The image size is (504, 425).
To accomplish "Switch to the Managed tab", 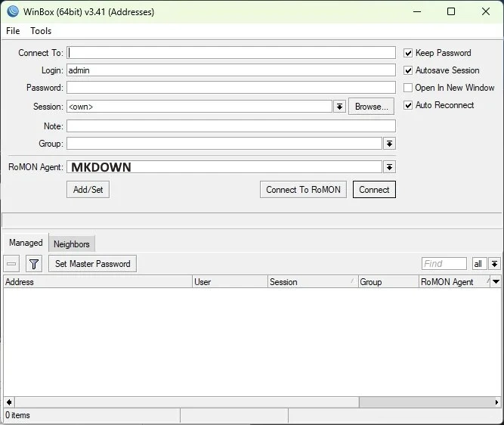I will coord(26,243).
